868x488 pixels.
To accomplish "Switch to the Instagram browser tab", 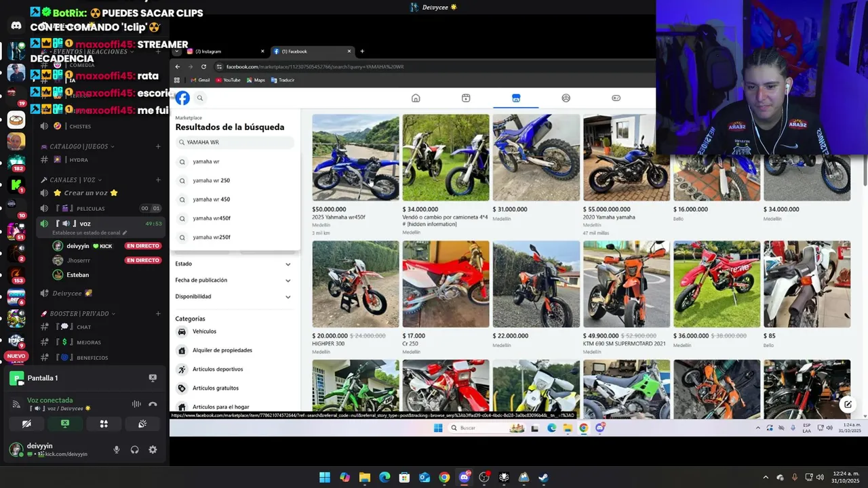I will click(x=223, y=52).
